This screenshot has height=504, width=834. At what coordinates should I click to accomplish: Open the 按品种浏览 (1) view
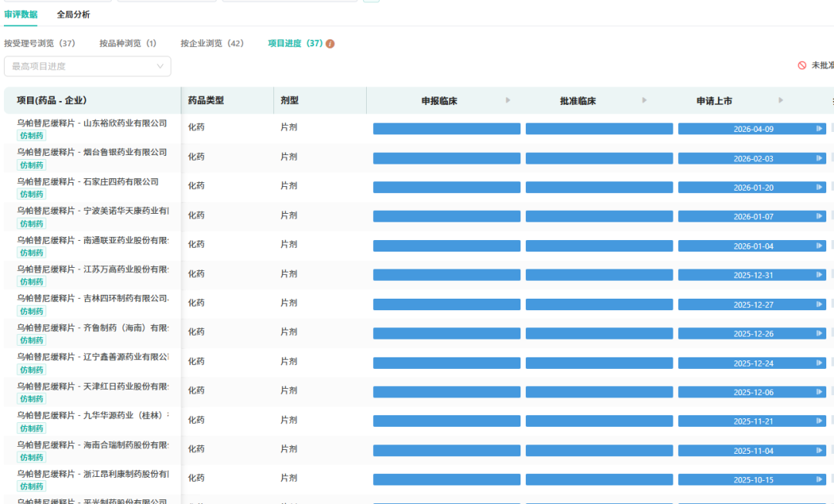128,44
